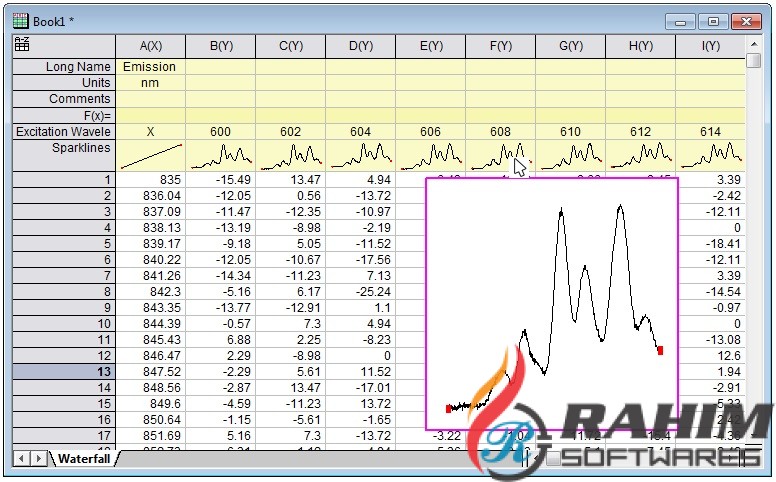Click cell with value -13.08
Screen dimensions: 776x482
(x=711, y=339)
